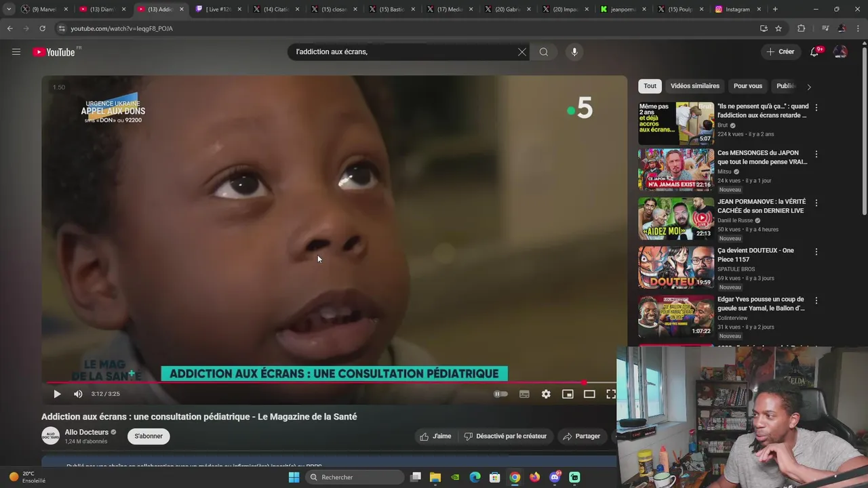Select the Tout filter chip
This screenshot has height=488, width=868.
click(x=650, y=86)
